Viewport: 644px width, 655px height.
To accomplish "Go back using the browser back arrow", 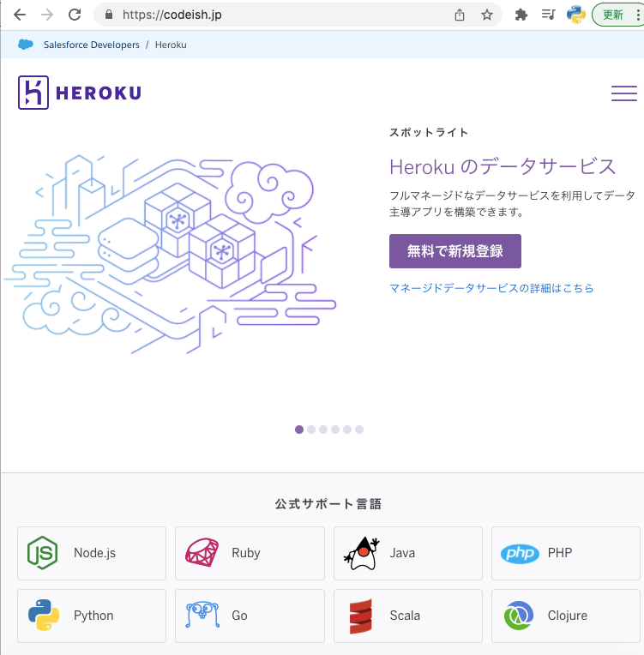I will 20,15.
